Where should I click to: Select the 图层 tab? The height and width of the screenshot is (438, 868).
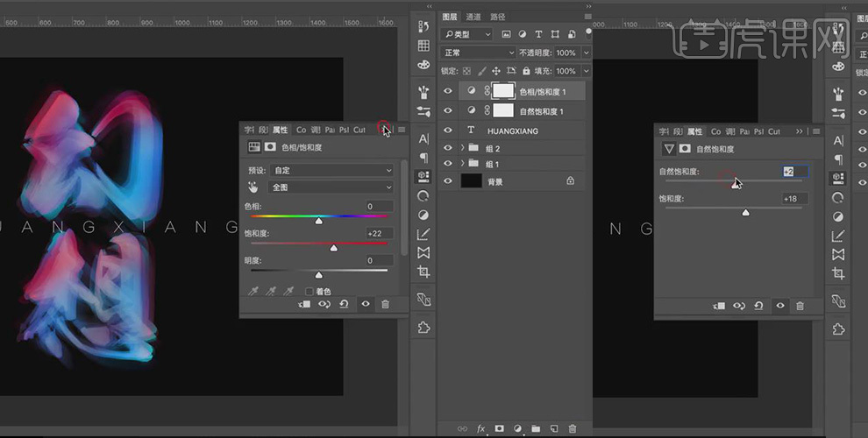pos(450,17)
